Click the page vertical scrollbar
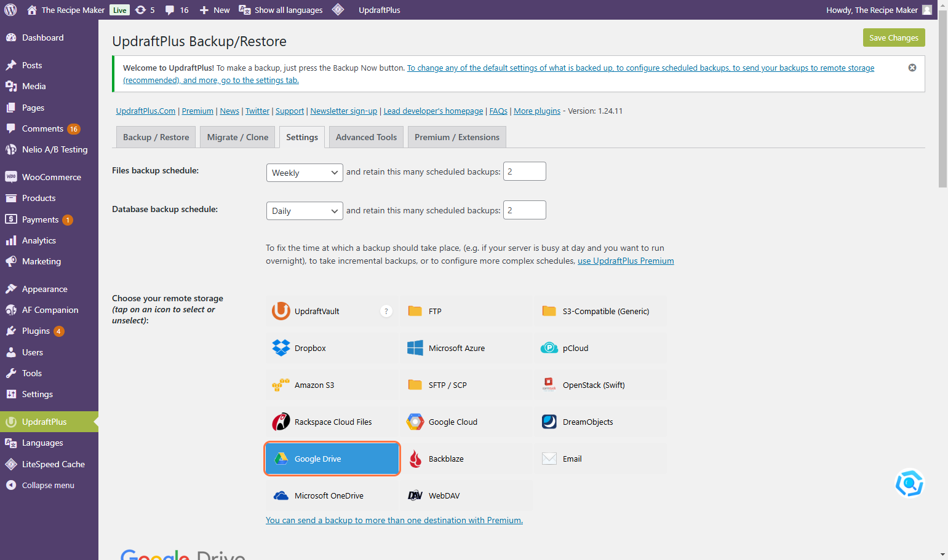Viewport: 948px width, 560px height. click(942, 98)
